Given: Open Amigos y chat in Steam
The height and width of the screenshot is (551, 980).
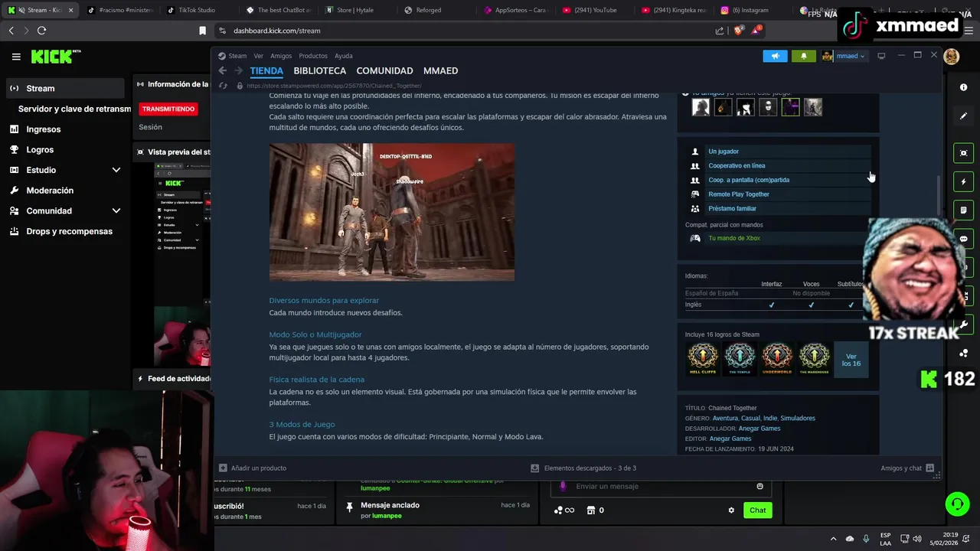Looking at the screenshot, I should 907,468.
